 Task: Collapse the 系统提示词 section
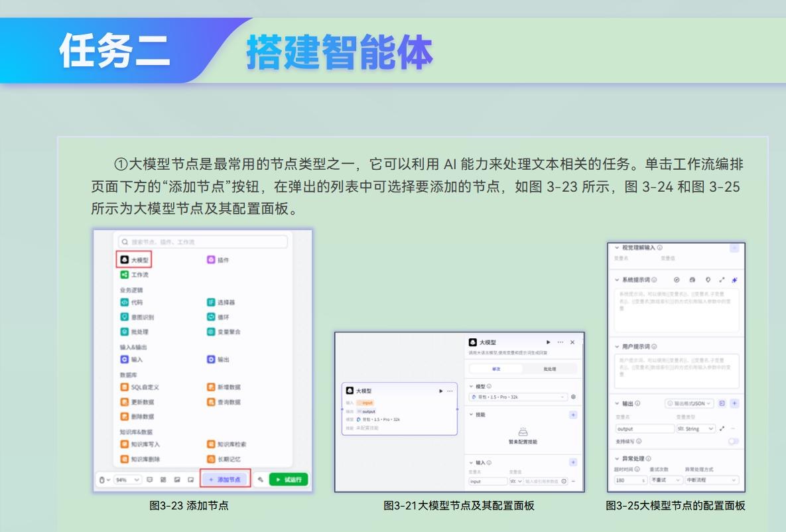tap(617, 280)
